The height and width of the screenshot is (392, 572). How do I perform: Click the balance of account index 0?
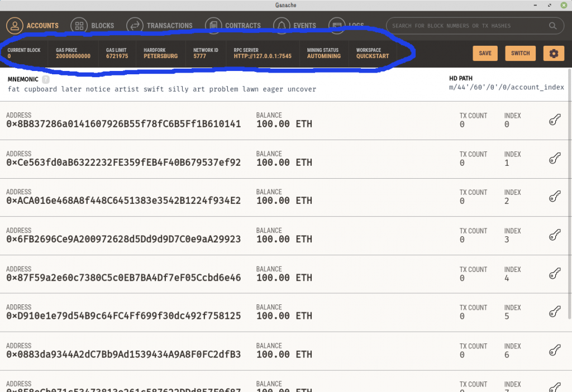[x=284, y=124]
